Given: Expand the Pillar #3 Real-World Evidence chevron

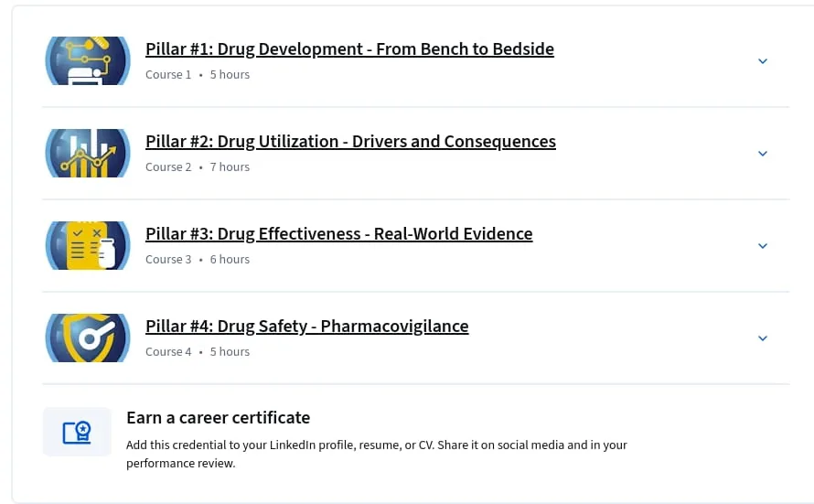Looking at the screenshot, I should point(763,246).
